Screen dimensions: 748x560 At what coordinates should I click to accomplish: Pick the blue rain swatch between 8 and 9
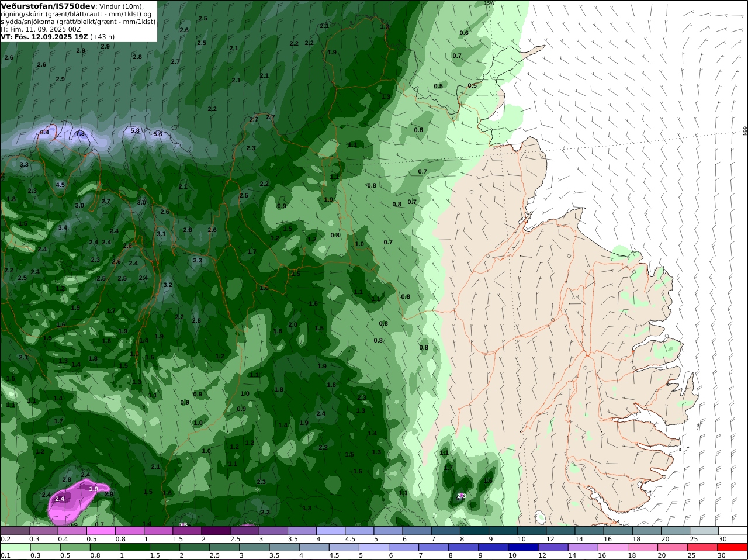point(465,547)
